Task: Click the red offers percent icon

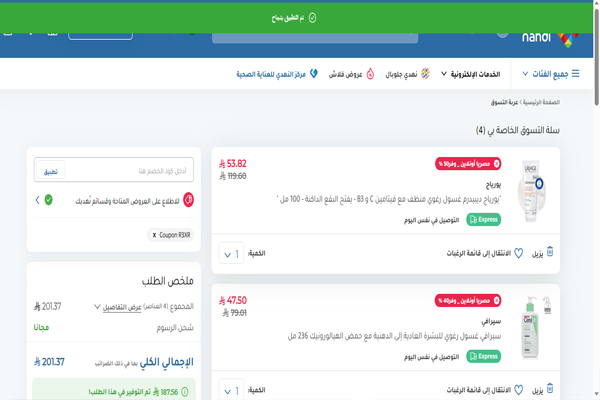Action: 188,199
